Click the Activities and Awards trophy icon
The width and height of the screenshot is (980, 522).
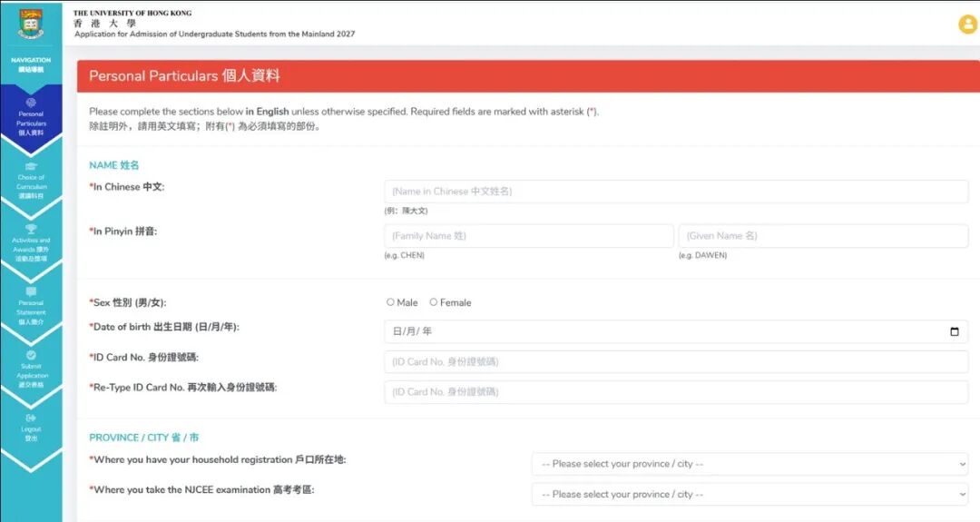(x=31, y=229)
